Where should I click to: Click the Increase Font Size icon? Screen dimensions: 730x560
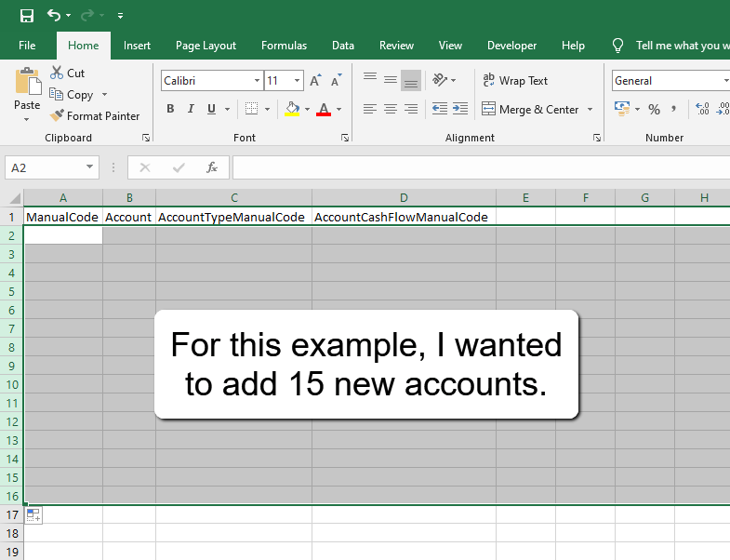315,81
